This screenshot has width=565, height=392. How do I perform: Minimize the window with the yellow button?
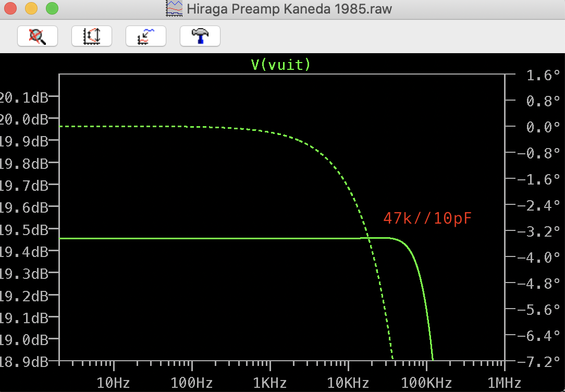click(x=31, y=8)
